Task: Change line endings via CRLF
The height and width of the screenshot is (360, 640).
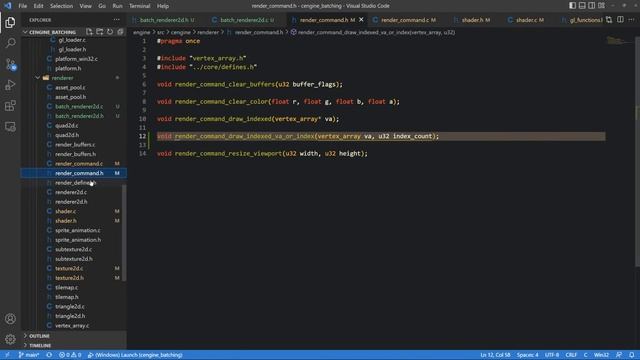Action: [571, 355]
